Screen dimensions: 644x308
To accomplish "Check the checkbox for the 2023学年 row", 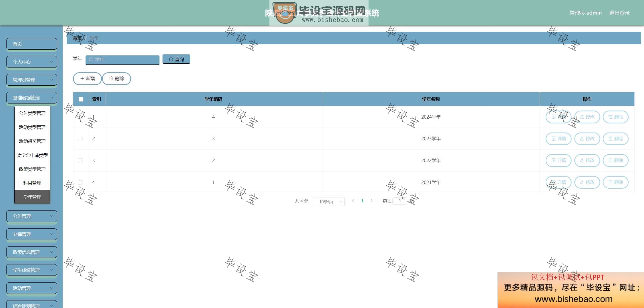I will [x=80, y=139].
